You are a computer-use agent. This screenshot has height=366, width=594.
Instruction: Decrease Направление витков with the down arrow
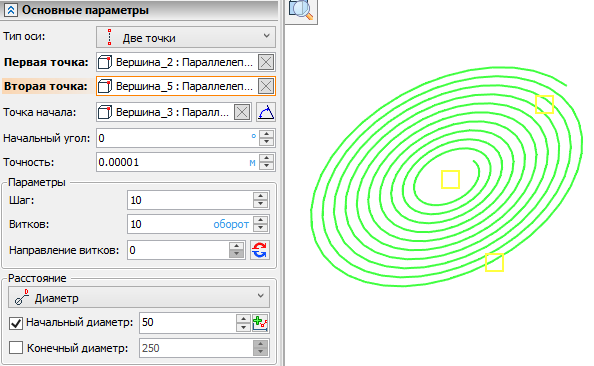[236, 254]
